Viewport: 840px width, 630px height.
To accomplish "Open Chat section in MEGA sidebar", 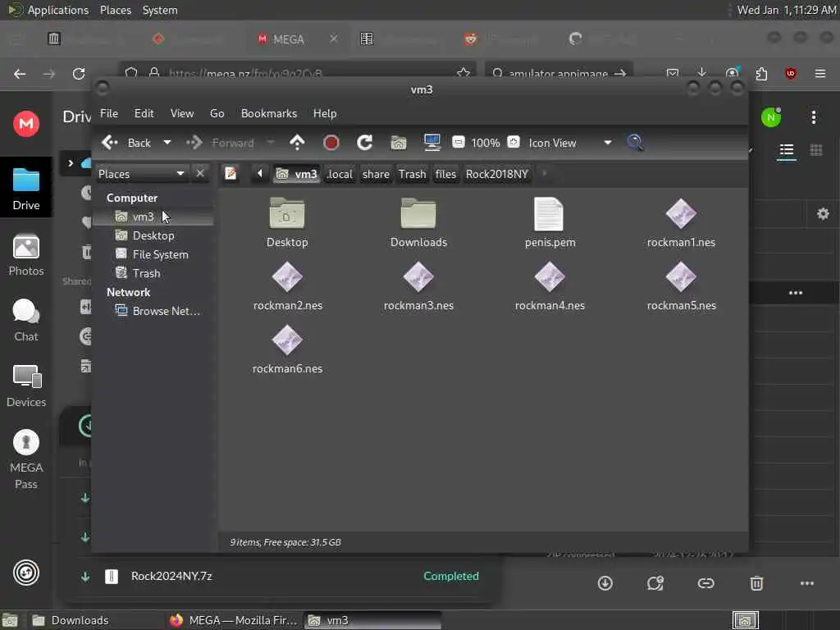I will click(x=25, y=321).
